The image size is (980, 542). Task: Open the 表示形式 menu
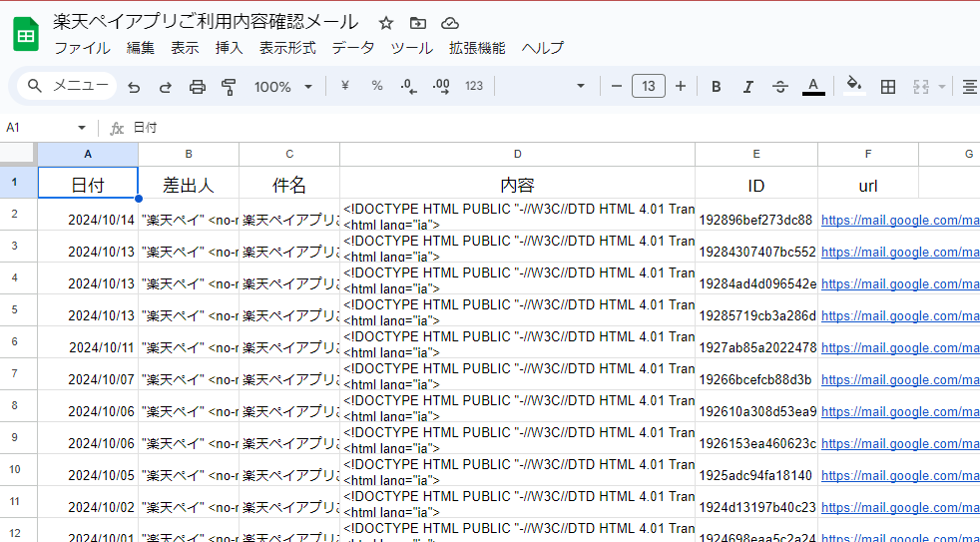click(x=287, y=48)
